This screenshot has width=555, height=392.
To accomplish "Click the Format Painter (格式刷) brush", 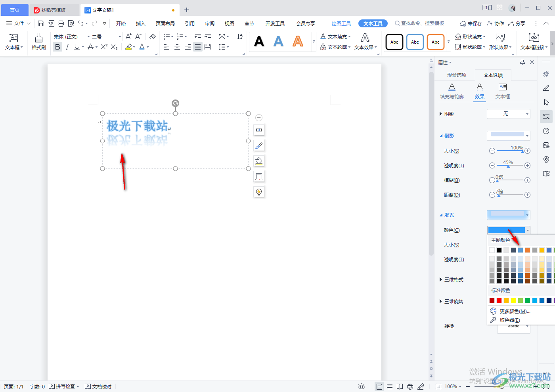I will [x=39, y=41].
